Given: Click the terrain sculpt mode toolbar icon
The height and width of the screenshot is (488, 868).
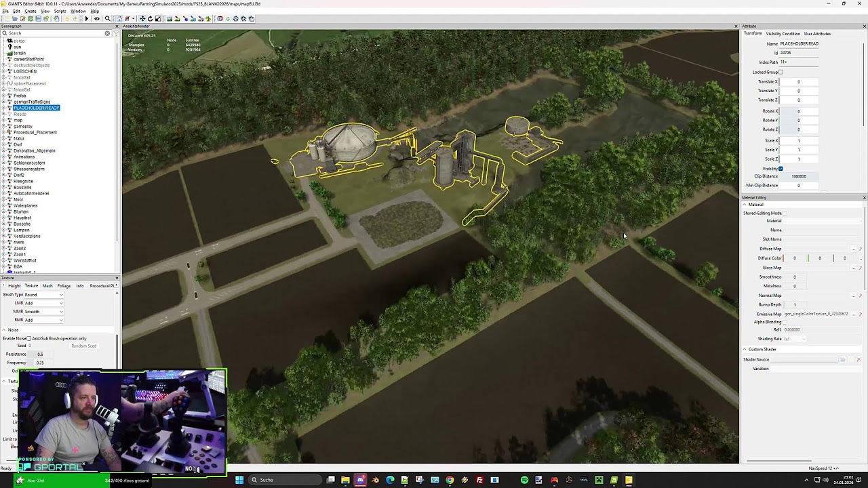Looking at the screenshot, I should pyautogui.click(x=170, y=18).
